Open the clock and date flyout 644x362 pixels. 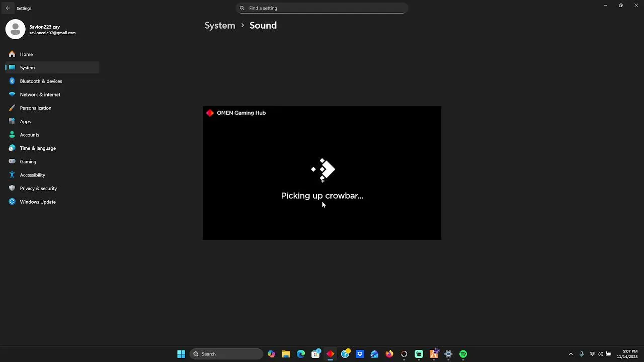point(627,354)
